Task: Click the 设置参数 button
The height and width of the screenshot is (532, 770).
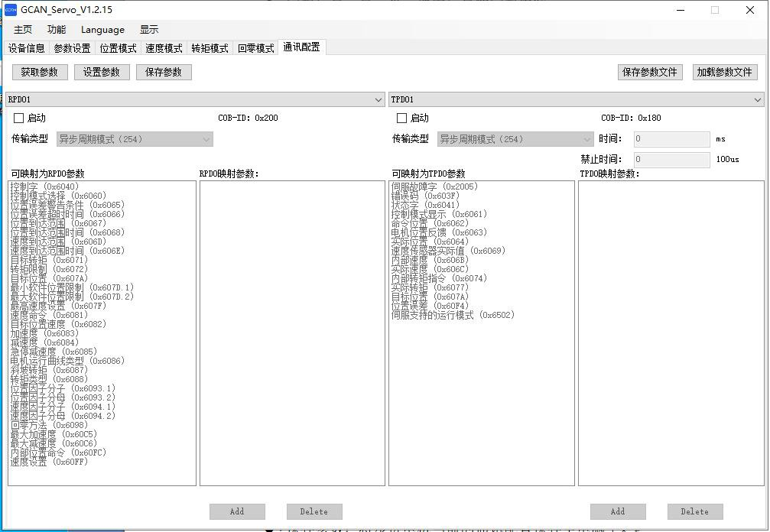Action: [x=102, y=72]
